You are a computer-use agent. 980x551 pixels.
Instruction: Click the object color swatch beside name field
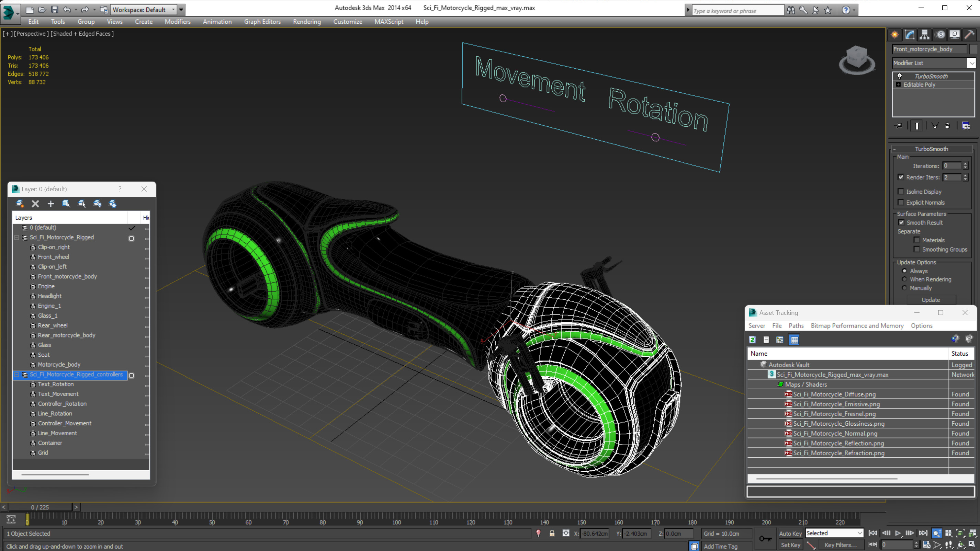973,49
